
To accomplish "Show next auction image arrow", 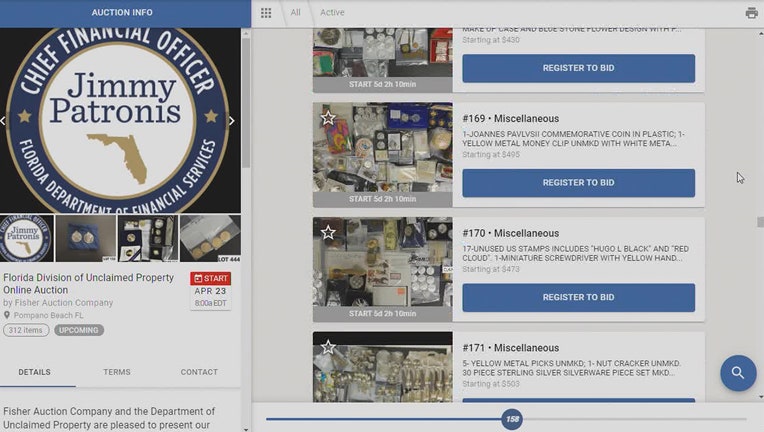I will [231, 120].
